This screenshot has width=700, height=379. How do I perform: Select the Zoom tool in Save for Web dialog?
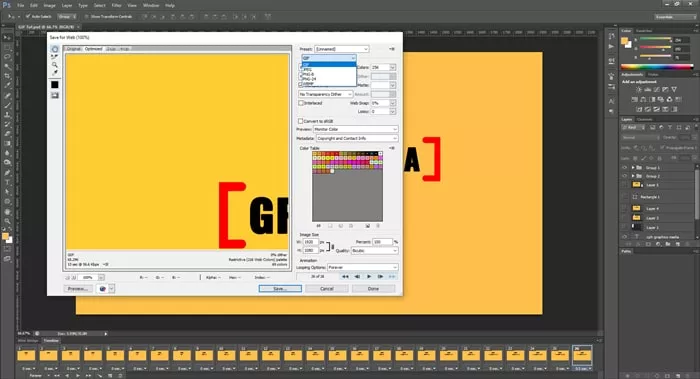coord(54,65)
